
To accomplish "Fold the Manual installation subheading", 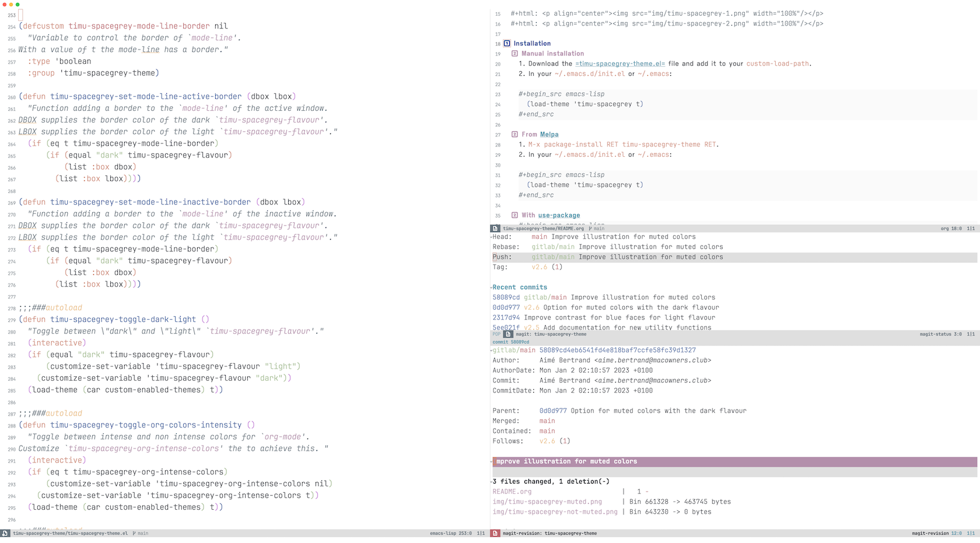I will [552, 54].
